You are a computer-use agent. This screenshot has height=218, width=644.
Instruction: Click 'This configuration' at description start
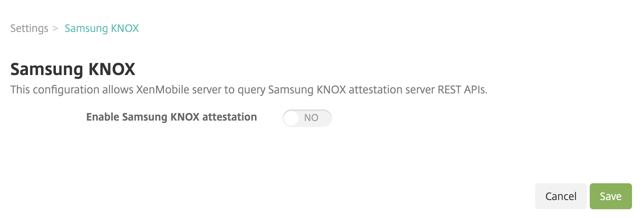pyautogui.click(x=55, y=89)
